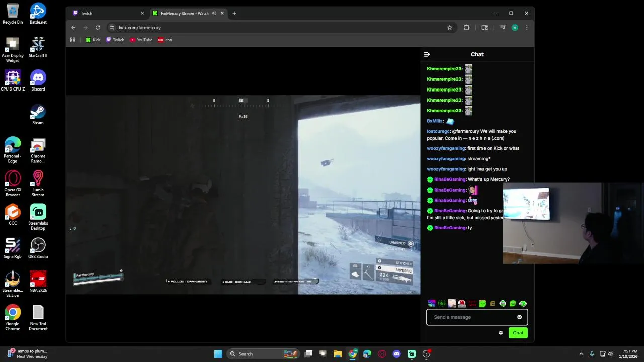Viewport: 644px width, 362px height.
Task: Open CPUID CPU-Z desktop shortcut
Action: click(x=13, y=80)
